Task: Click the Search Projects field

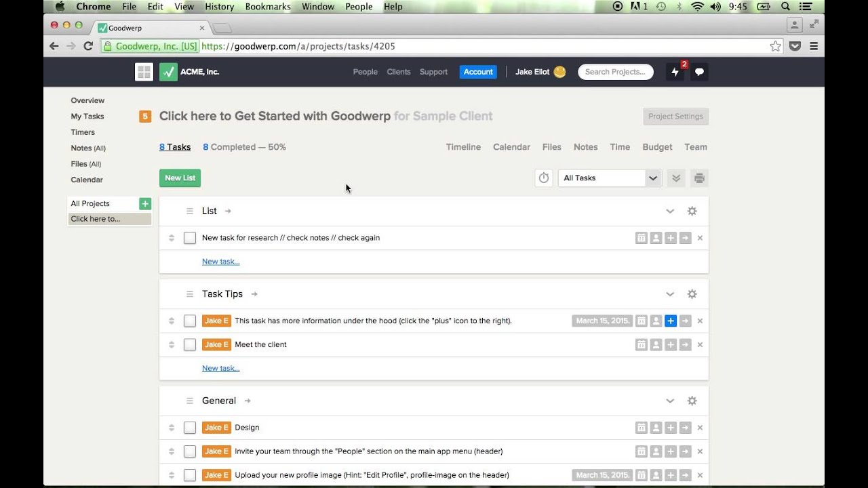Action: coord(616,72)
